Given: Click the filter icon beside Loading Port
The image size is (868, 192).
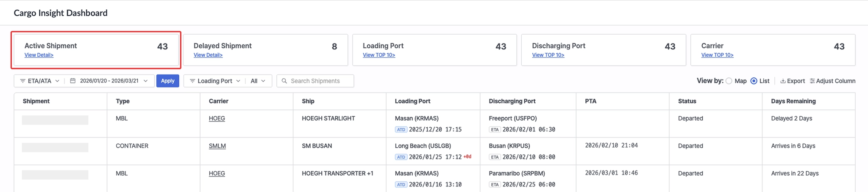Looking at the screenshot, I should (x=192, y=81).
